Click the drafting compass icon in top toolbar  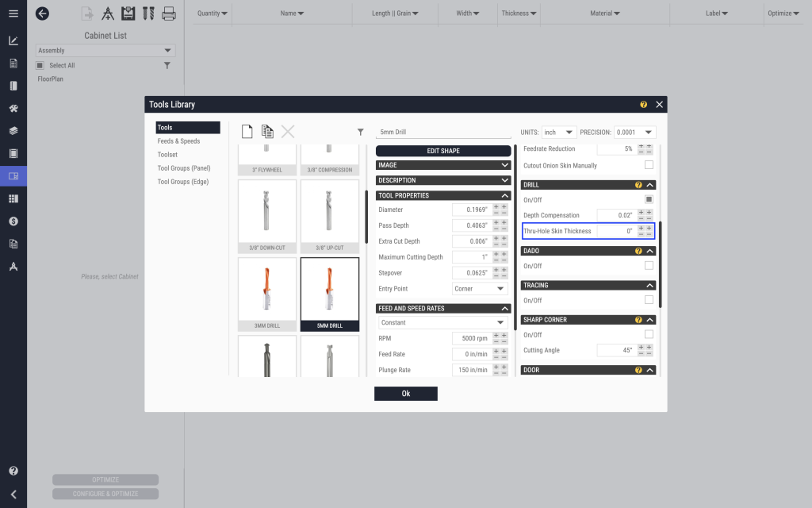(x=108, y=13)
